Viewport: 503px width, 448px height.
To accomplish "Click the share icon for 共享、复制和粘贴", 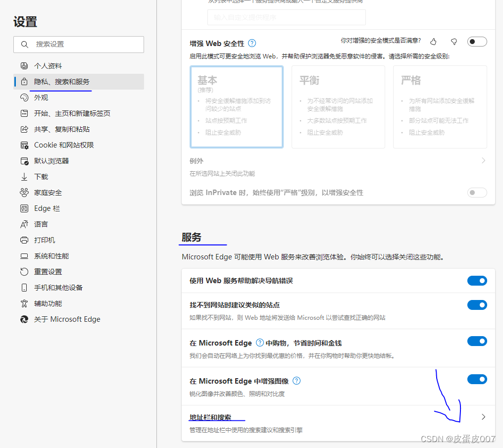I will [24, 129].
